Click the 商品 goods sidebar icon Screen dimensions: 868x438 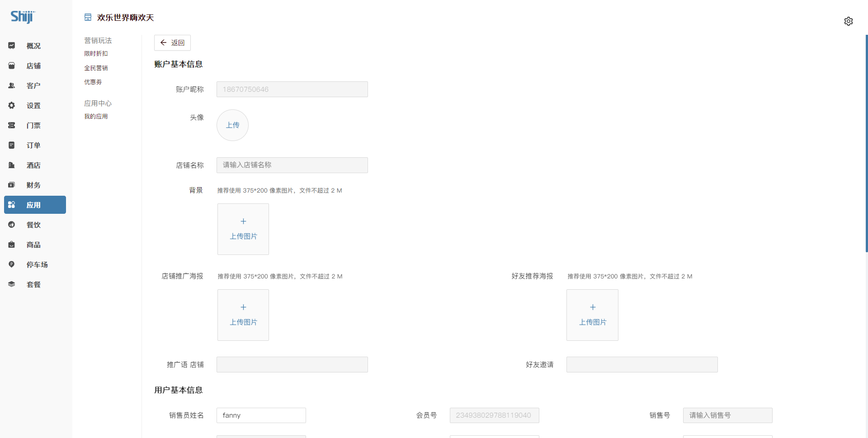click(x=12, y=245)
